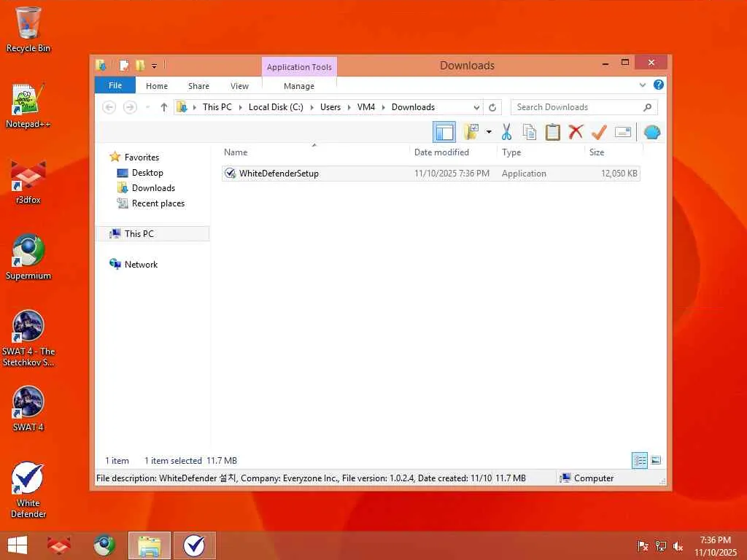
Task: Select the r3dfox desktop shortcut
Action: 28,182
